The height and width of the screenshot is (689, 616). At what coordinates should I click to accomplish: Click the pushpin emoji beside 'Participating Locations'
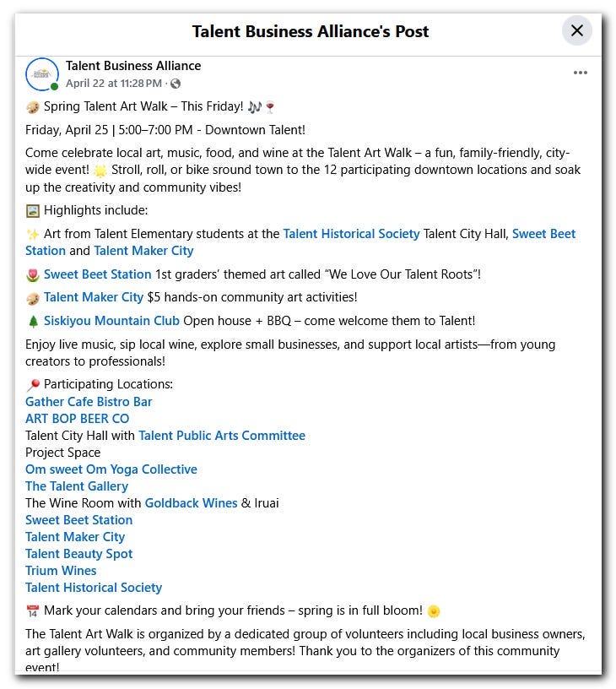(x=33, y=385)
